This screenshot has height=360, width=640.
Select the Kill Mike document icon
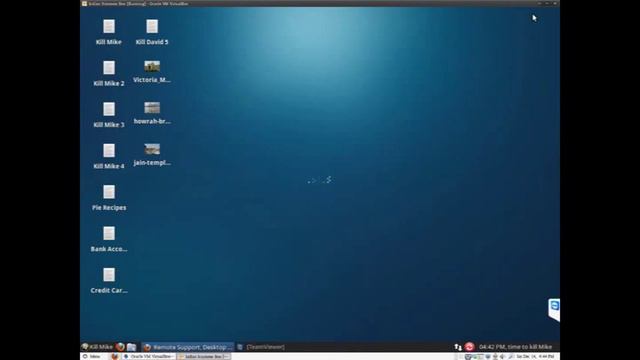pos(109,27)
